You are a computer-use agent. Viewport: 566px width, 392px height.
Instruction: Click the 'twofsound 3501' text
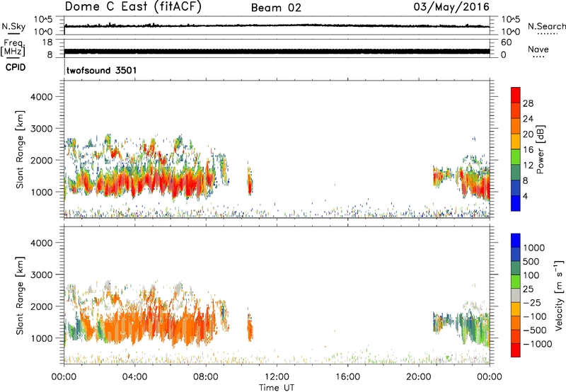click(x=102, y=70)
